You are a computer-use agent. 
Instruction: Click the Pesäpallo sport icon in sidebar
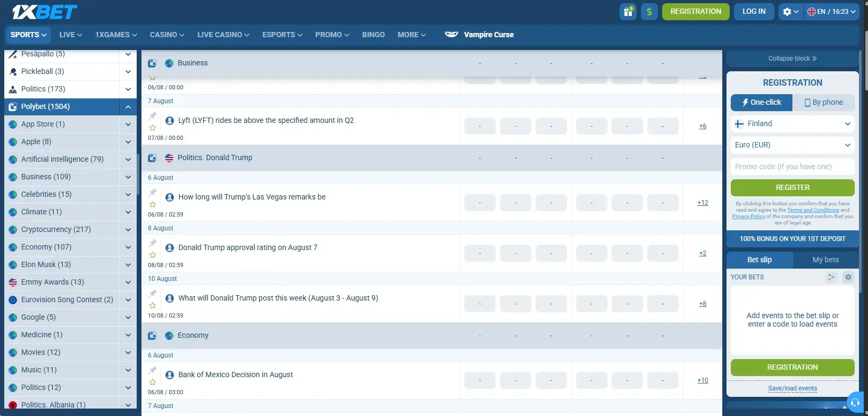(x=13, y=54)
